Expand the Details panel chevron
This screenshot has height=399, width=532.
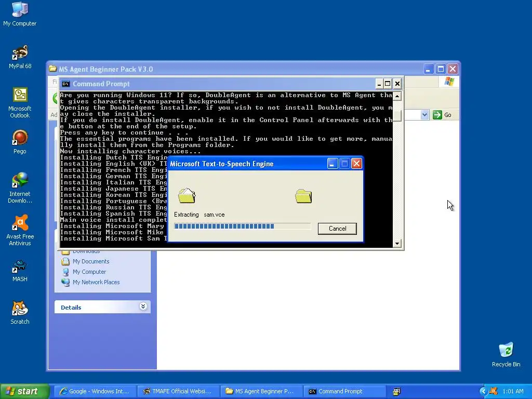click(x=143, y=307)
